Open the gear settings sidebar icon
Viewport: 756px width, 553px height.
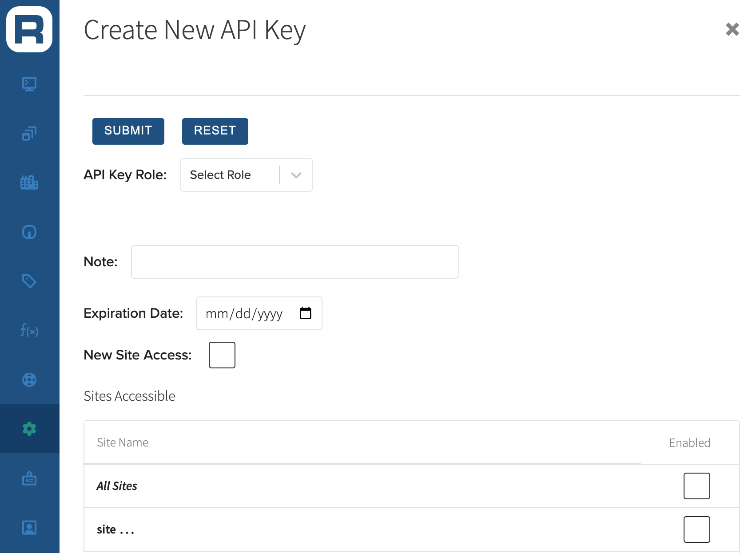(x=29, y=429)
